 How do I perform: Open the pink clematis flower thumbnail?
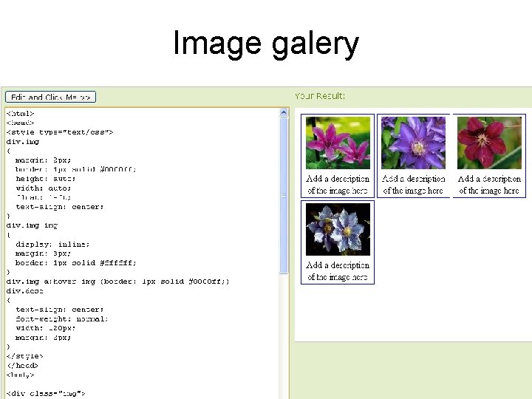point(338,143)
